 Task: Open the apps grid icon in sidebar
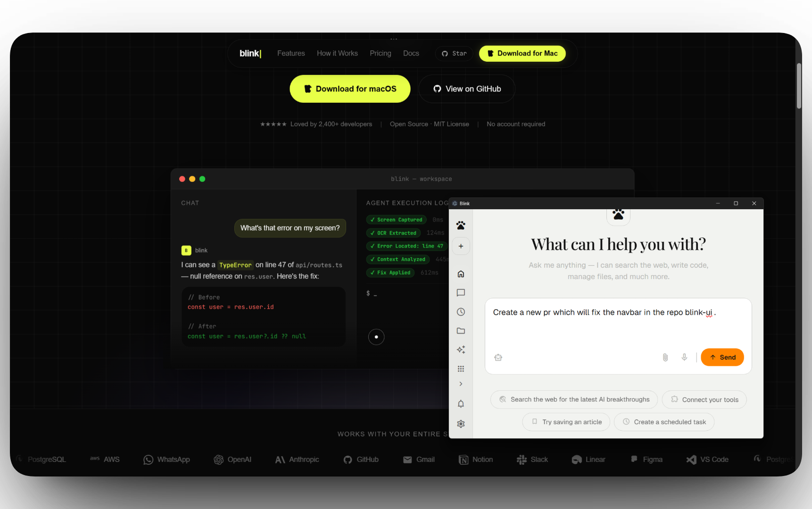tap(461, 369)
